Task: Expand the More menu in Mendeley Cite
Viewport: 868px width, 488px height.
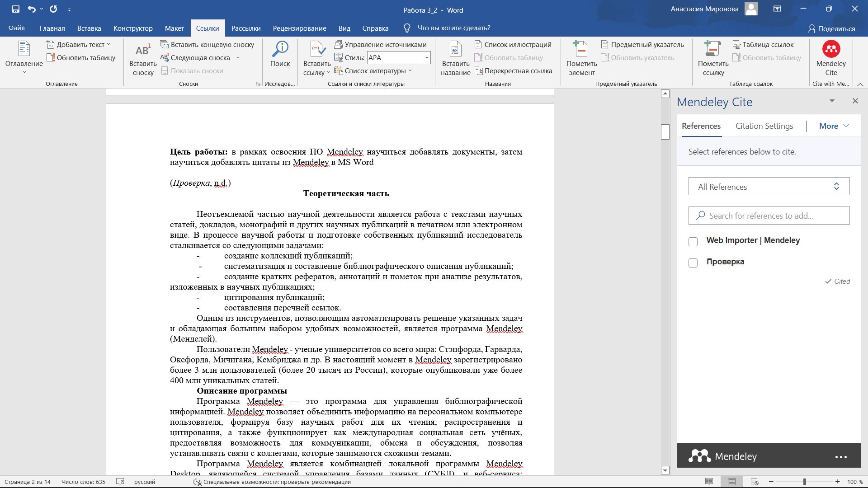Action: (834, 126)
